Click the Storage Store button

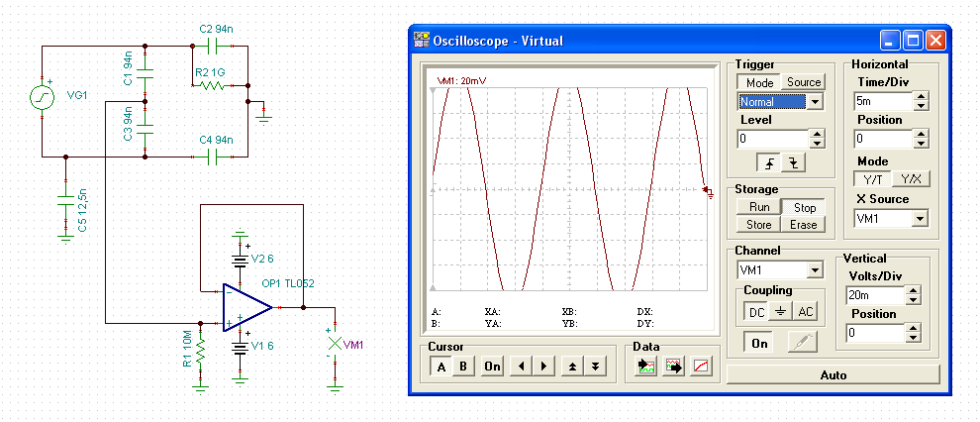[x=757, y=225]
